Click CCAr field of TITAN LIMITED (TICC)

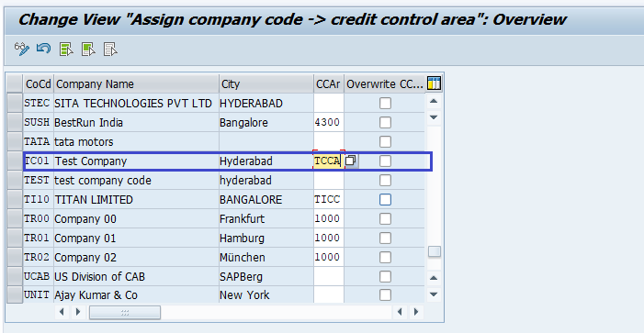[x=329, y=200]
